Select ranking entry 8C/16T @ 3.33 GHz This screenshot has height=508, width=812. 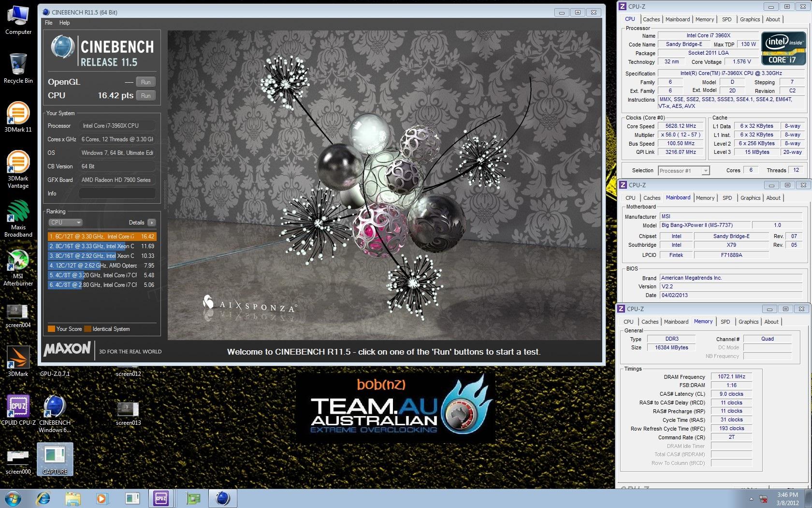point(102,246)
